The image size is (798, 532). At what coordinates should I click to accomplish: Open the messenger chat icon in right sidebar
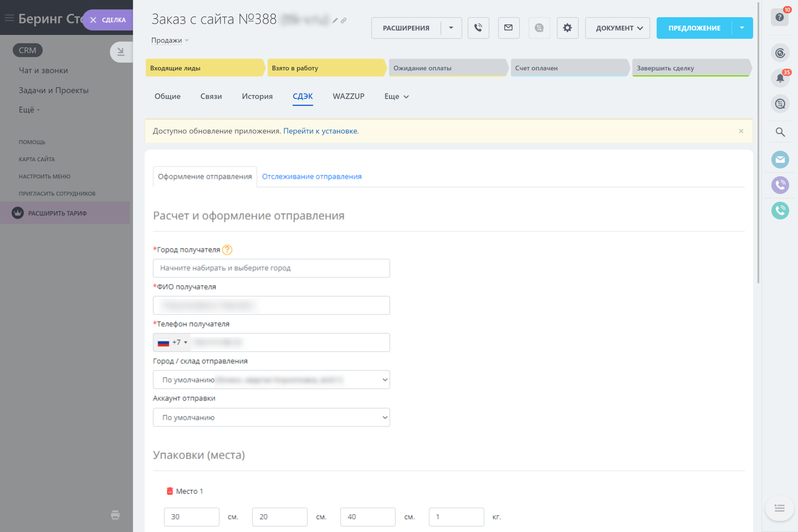tap(780, 104)
